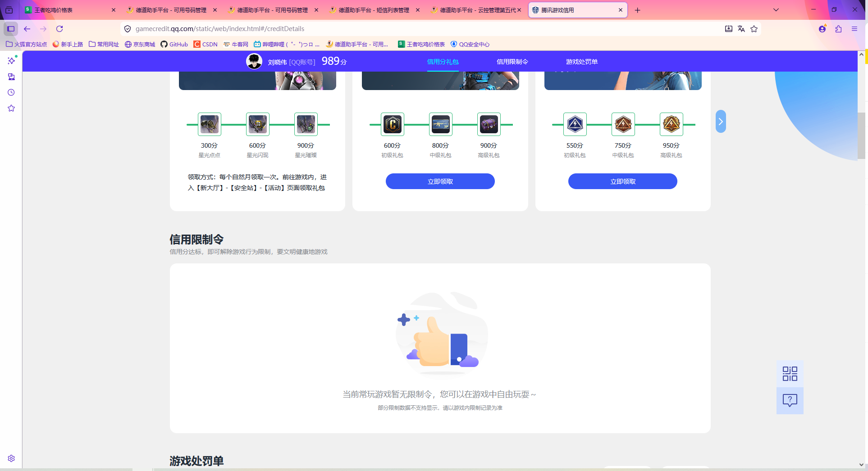
Task: Open Firefox history in the left sidebar
Action: [x=11, y=92]
